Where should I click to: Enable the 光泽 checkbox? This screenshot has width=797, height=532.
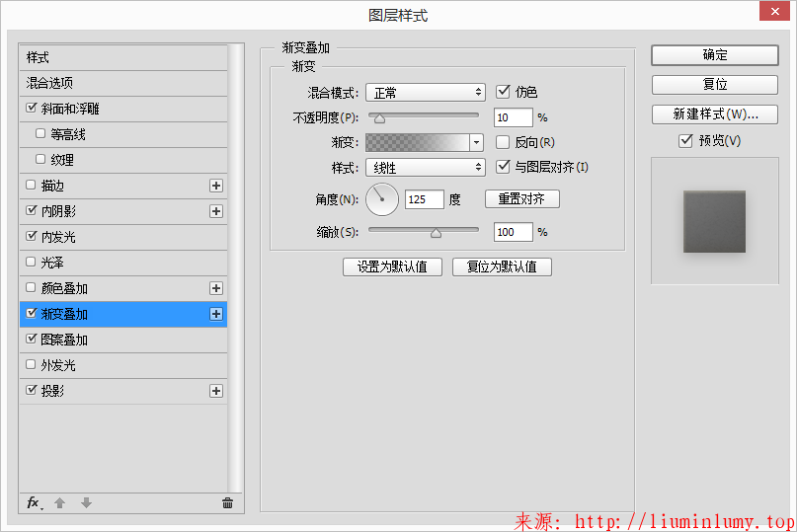click(31, 262)
